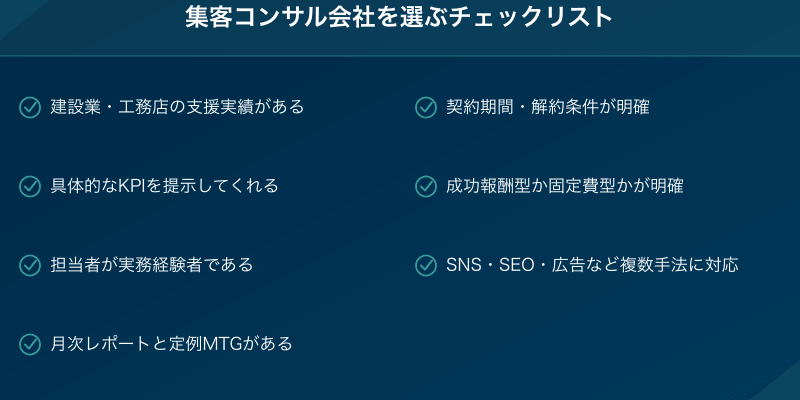Toggle the check circle for 成功報酬型か固定費型かが明確
The width and height of the screenshot is (800, 400).
tap(426, 186)
